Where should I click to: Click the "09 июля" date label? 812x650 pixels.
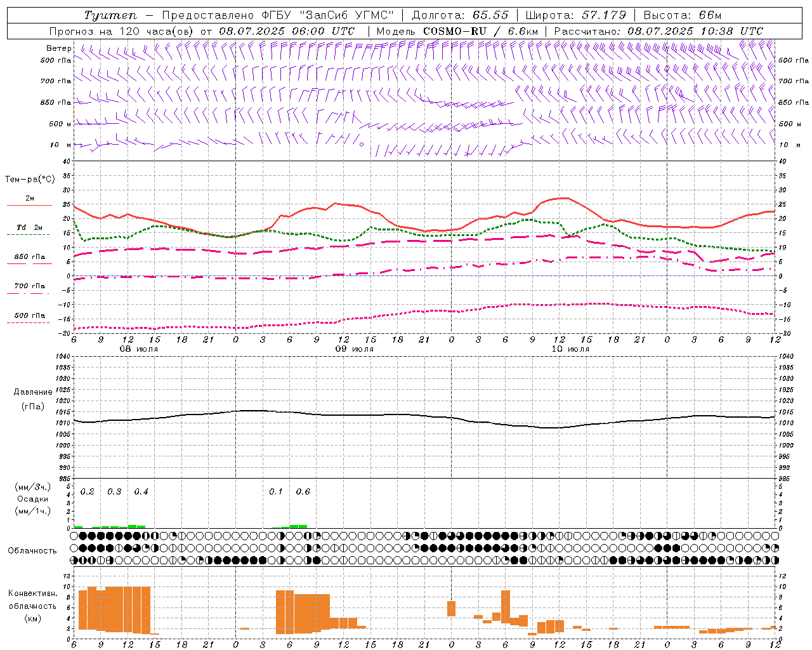[355, 349]
